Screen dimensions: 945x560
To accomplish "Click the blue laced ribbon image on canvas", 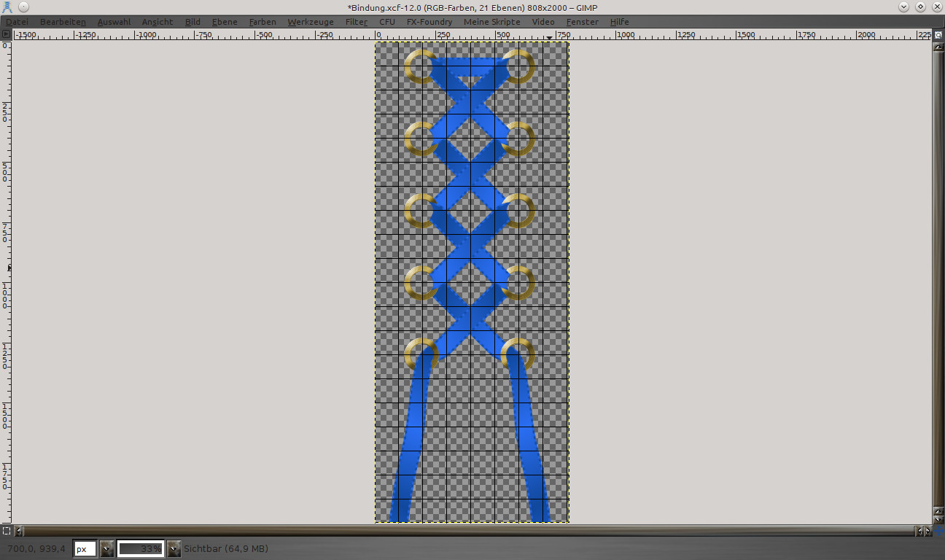I will [472, 281].
